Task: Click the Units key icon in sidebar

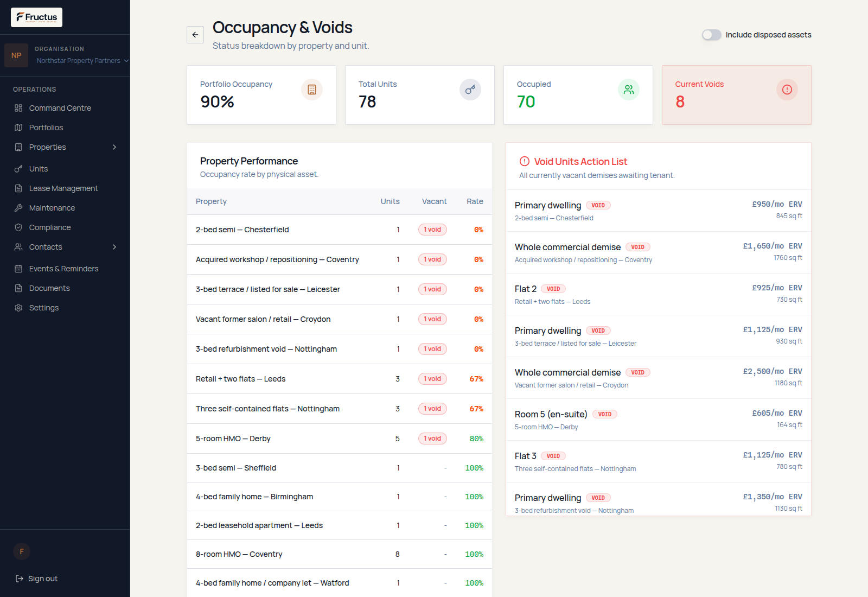Action: click(x=18, y=169)
